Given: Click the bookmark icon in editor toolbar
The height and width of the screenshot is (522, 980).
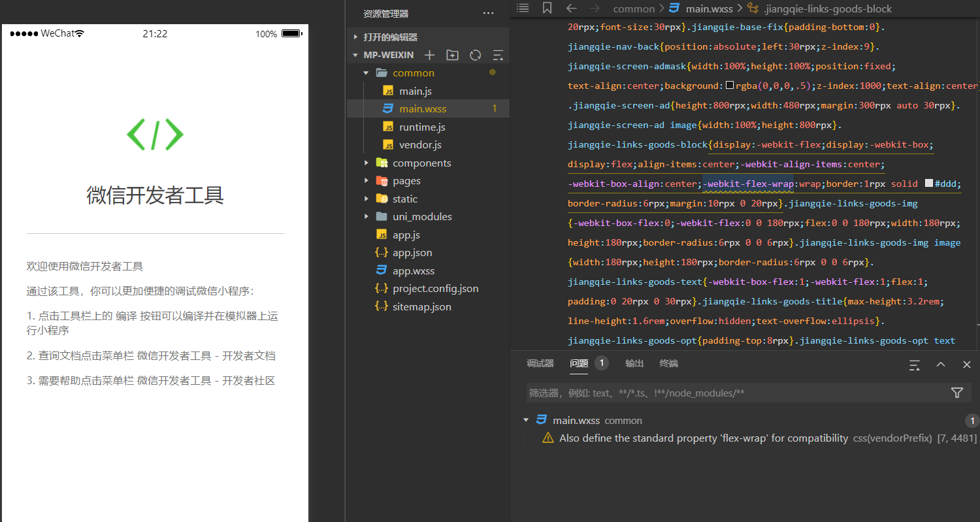Looking at the screenshot, I should click(x=547, y=8).
